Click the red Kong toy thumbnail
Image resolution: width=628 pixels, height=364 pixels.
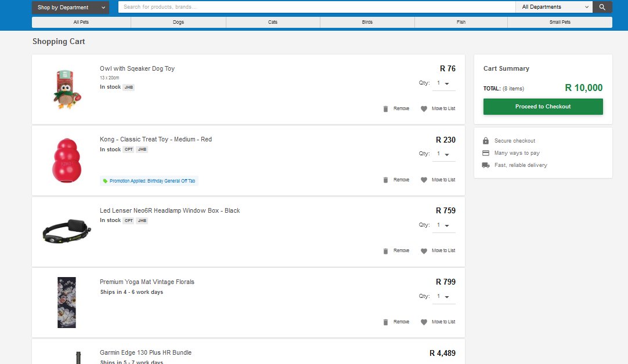click(67, 161)
